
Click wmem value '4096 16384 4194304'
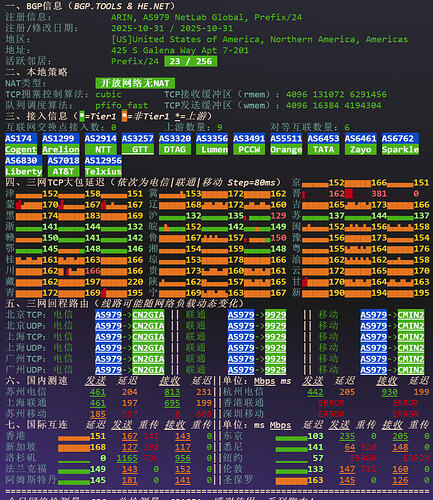pyautogui.click(x=334, y=105)
